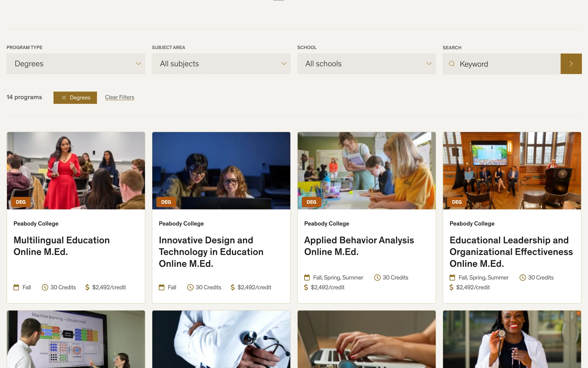The width and height of the screenshot is (588, 368).
Task: Remove the Degrees filter chip
Action: coord(75,98)
